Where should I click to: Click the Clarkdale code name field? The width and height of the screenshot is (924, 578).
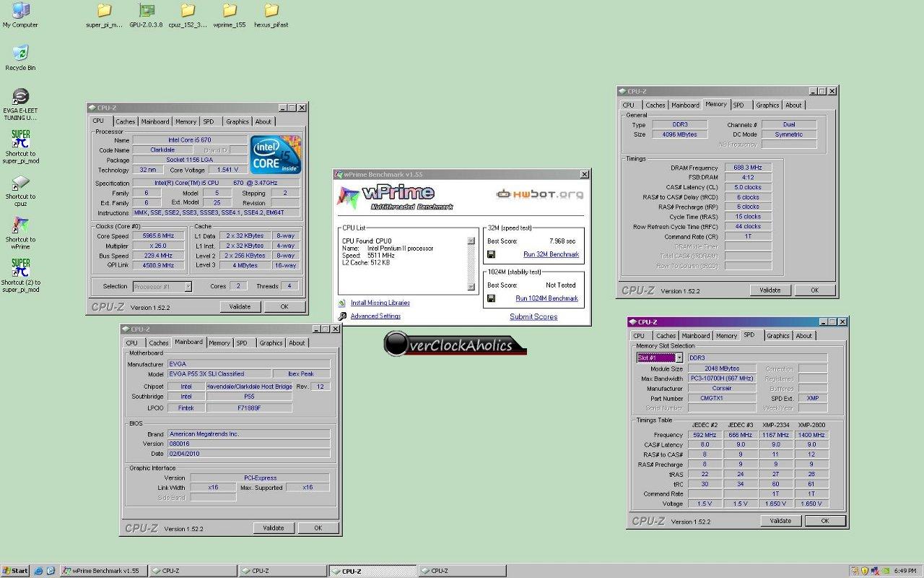162,150
